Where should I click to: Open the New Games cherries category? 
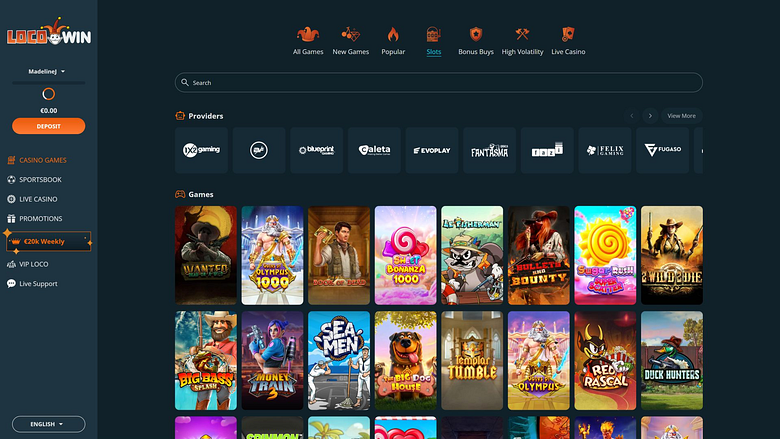click(351, 41)
